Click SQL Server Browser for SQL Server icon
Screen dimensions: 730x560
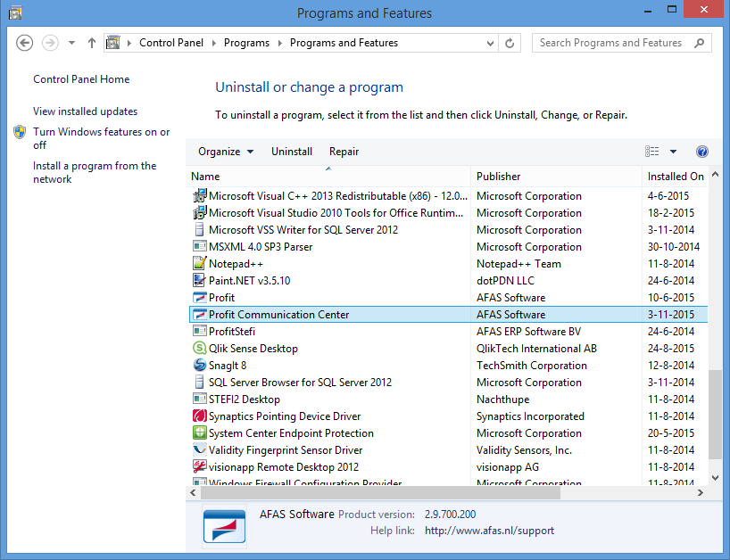[x=200, y=383]
